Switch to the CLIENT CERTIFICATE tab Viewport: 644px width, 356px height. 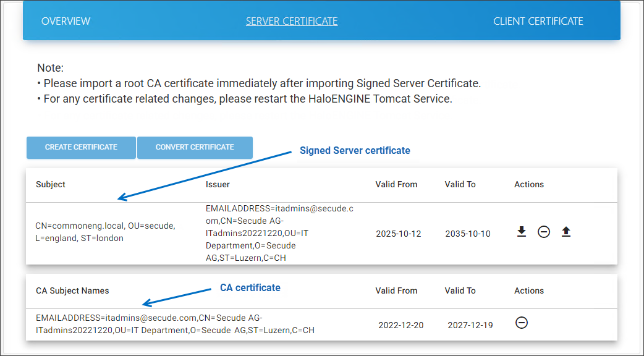point(538,20)
